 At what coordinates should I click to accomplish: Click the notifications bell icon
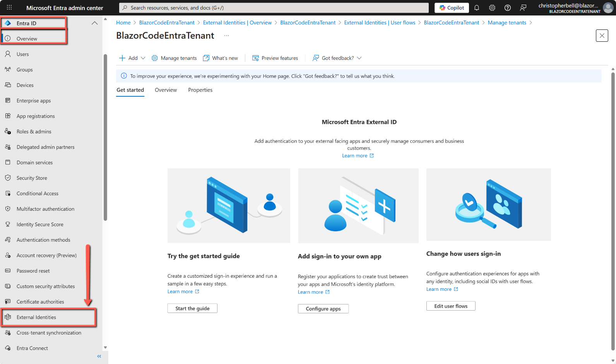[477, 8]
